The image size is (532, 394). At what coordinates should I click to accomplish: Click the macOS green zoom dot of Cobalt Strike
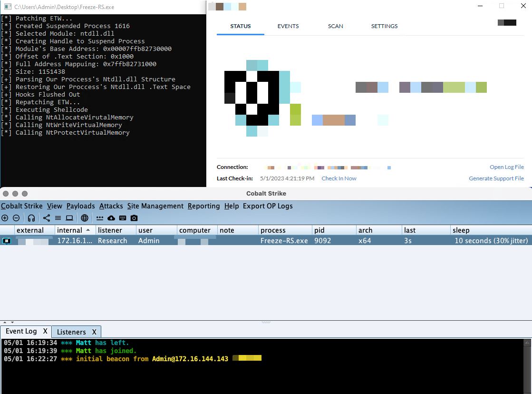24,194
